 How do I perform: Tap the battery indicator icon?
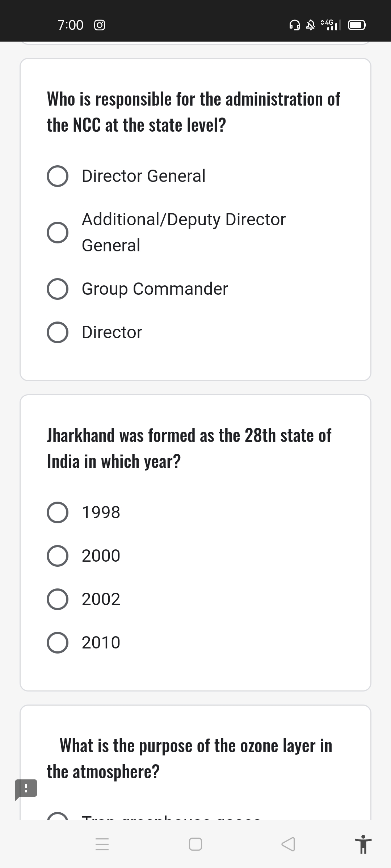tap(357, 25)
